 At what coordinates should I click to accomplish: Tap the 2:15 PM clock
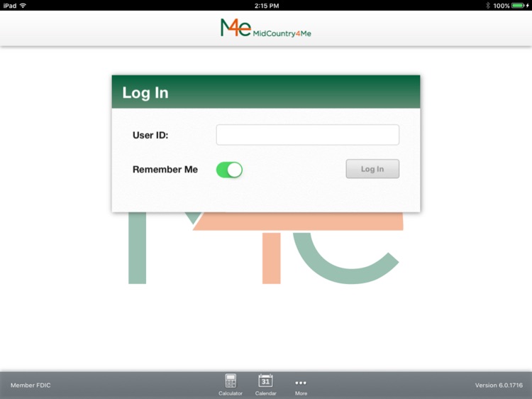pos(267,6)
